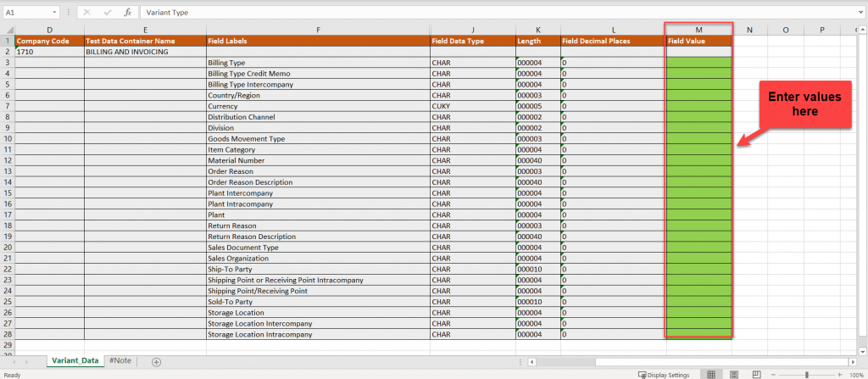
Task: Select row 2 header
Action: (x=7, y=52)
